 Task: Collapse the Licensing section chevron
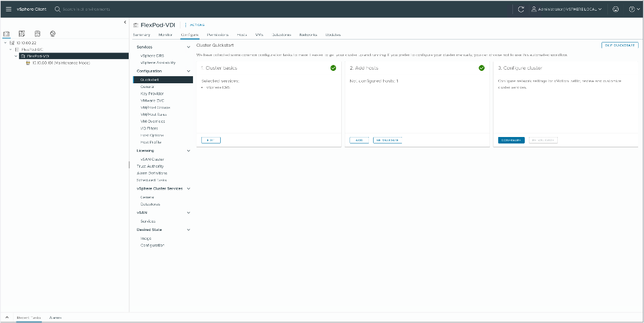point(188,151)
